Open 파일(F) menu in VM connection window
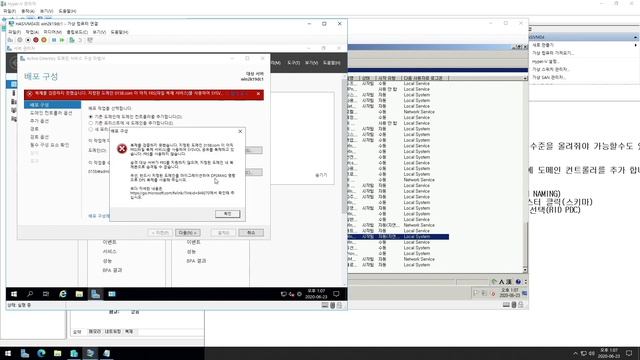Image resolution: width=640 pixels, height=360 pixels. coord(14,32)
